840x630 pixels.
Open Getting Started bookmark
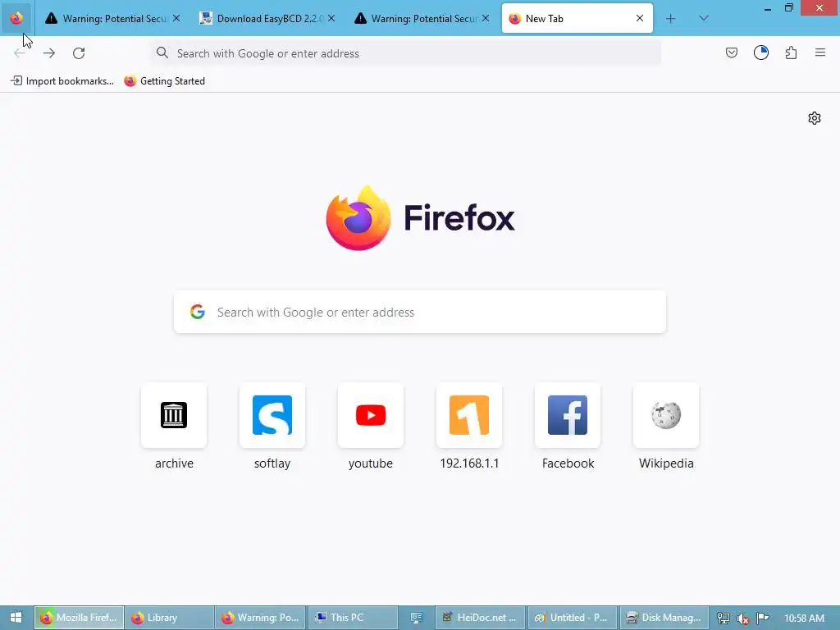point(164,81)
